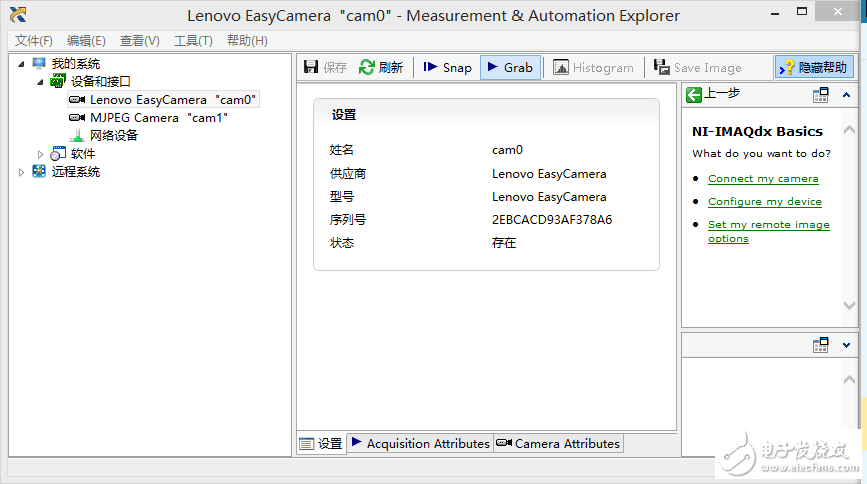Click the Hide Help (隐藏帮助) button
This screenshot has width=867, height=484.
pyautogui.click(x=814, y=67)
